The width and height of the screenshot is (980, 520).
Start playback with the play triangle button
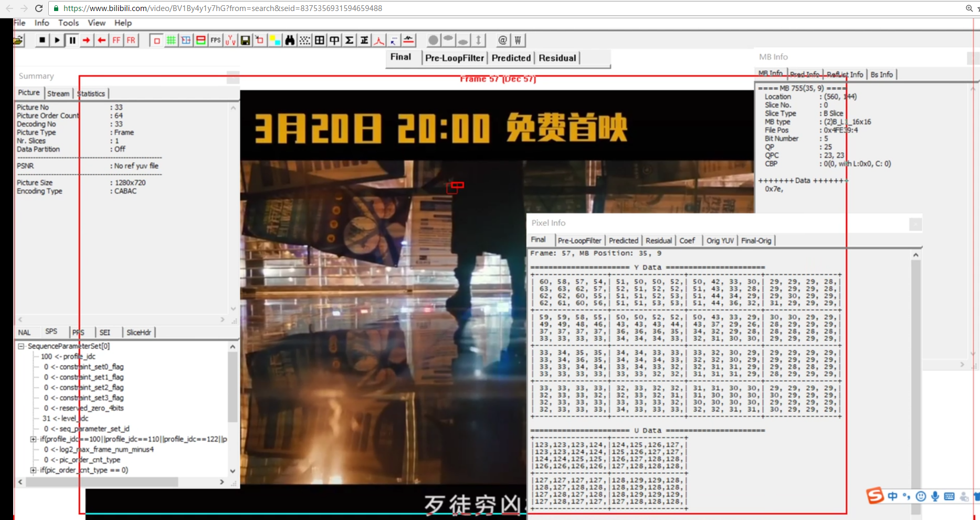(57, 40)
